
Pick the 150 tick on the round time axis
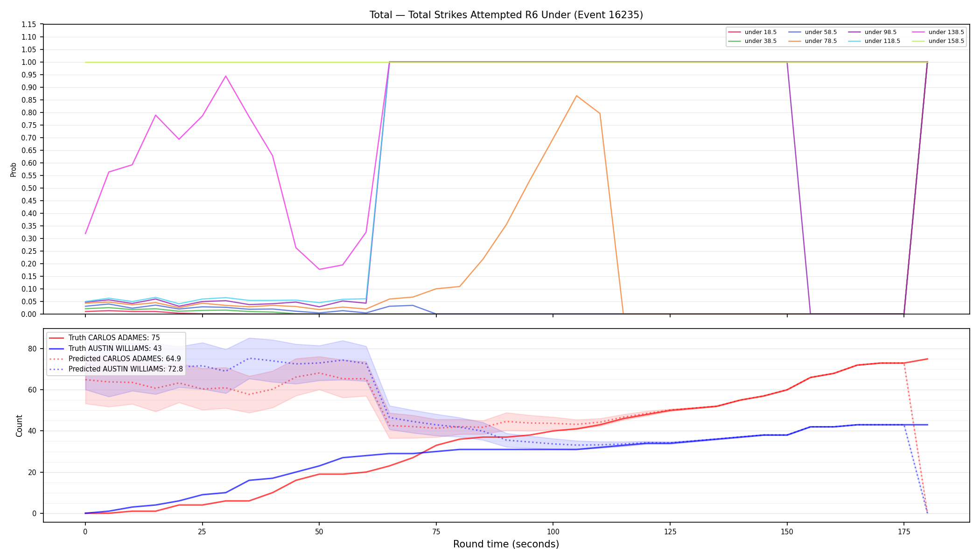tap(787, 531)
